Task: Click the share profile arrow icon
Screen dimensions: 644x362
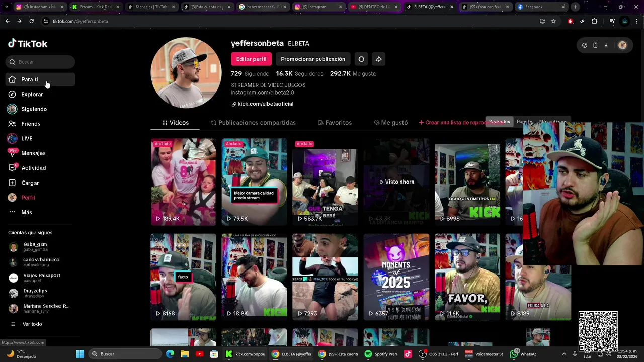Action: pos(378,59)
